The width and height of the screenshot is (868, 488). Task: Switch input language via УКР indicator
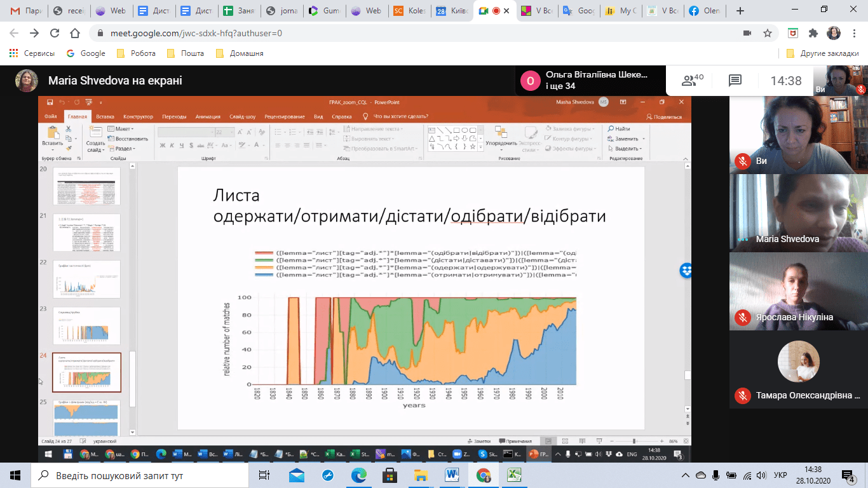tap(780, 475)
